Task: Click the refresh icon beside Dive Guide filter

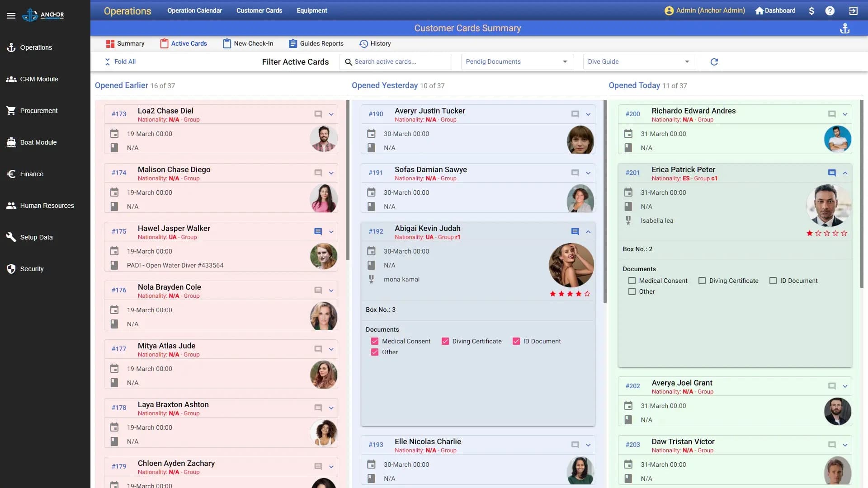Action: tap(714, 62)
